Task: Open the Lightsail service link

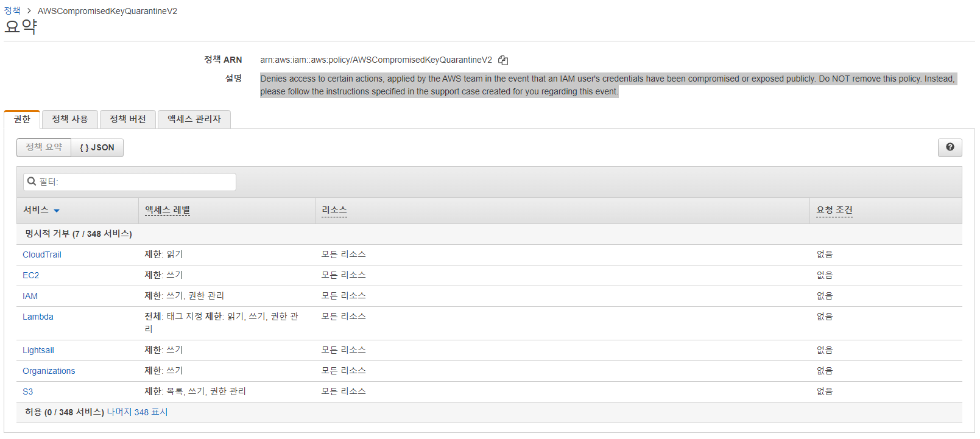Action: click(x=38, y=350)
